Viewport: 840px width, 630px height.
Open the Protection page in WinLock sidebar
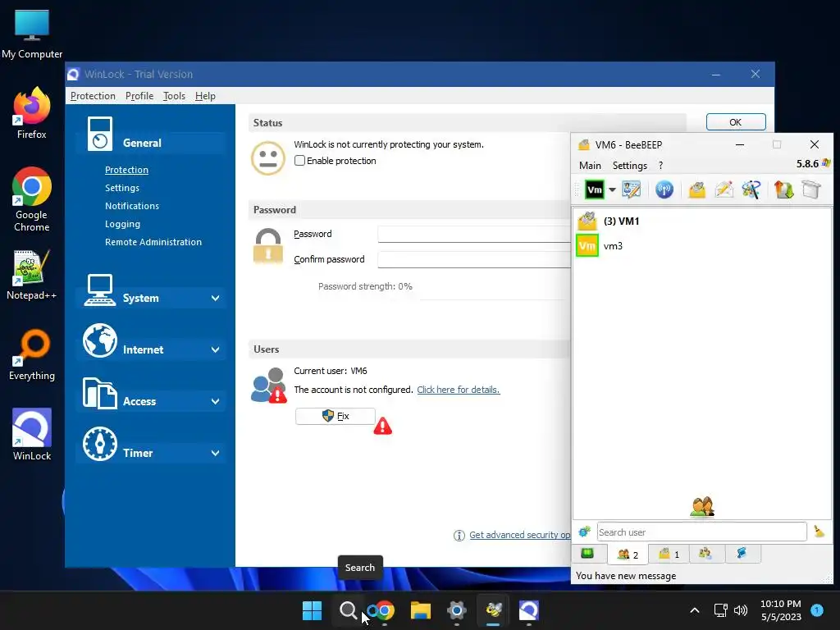pyautogui.click(x=126, y=170)
